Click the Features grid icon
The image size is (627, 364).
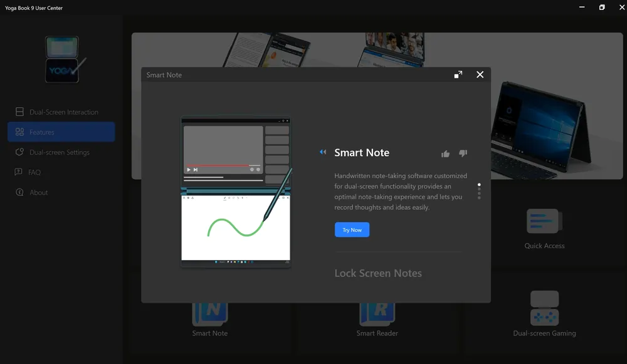tap(19, 132)
